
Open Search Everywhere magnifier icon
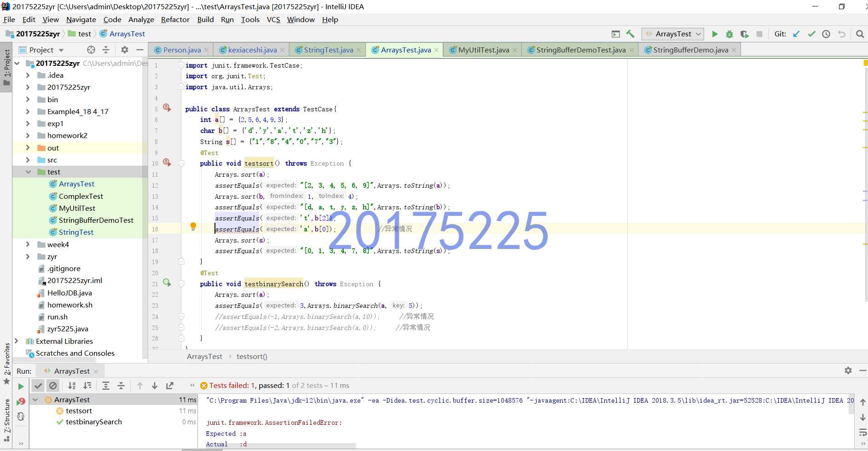point(860,34)
